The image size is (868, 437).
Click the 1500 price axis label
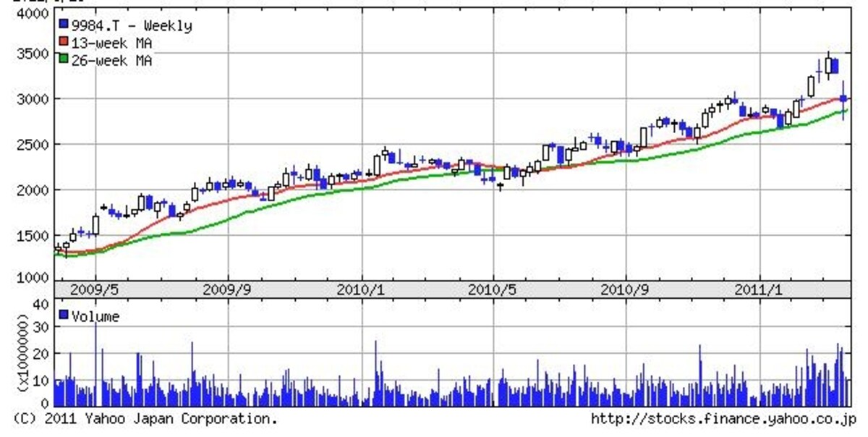click(31, 236)
